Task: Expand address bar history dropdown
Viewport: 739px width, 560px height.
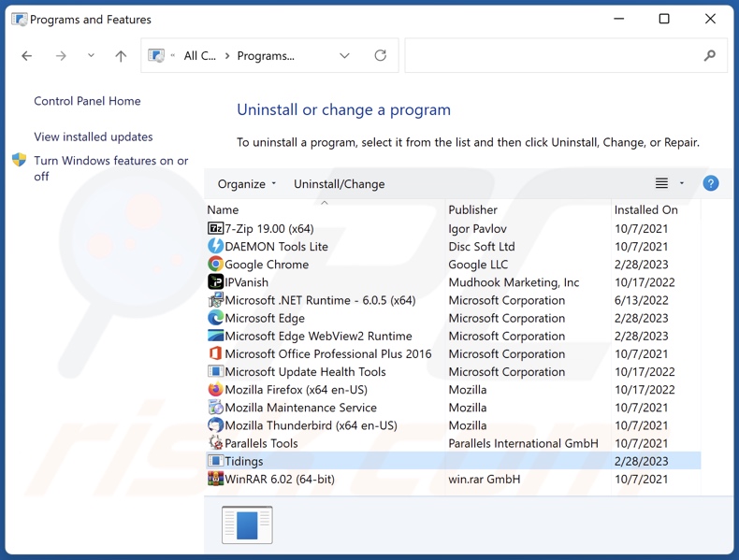Action: point(344,55)
